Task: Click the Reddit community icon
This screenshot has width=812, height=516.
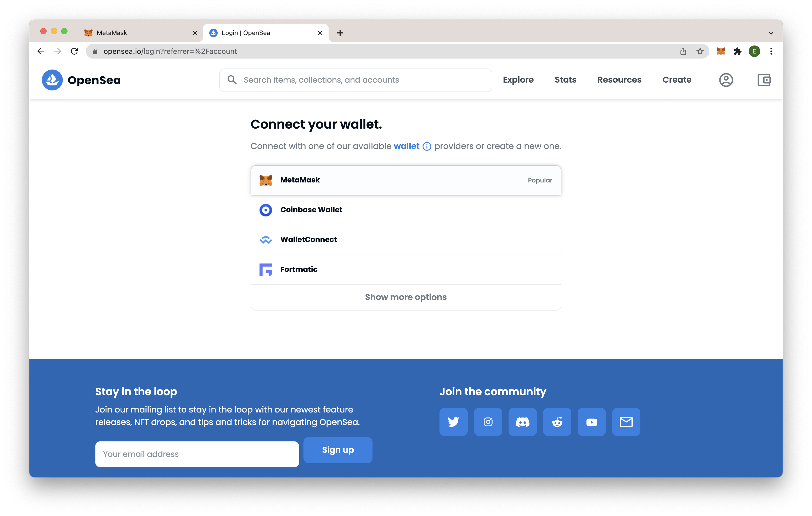Action: tap(556, 421)
